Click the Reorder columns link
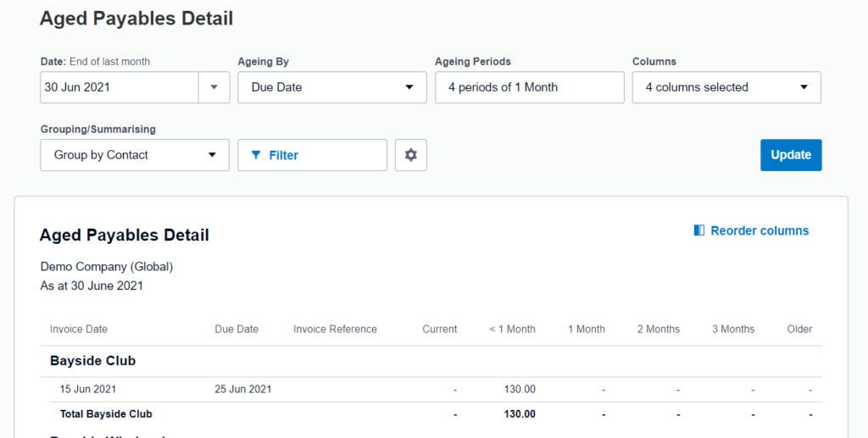The width and height of the screenshot is (868, 438). (x=759, y=230)
